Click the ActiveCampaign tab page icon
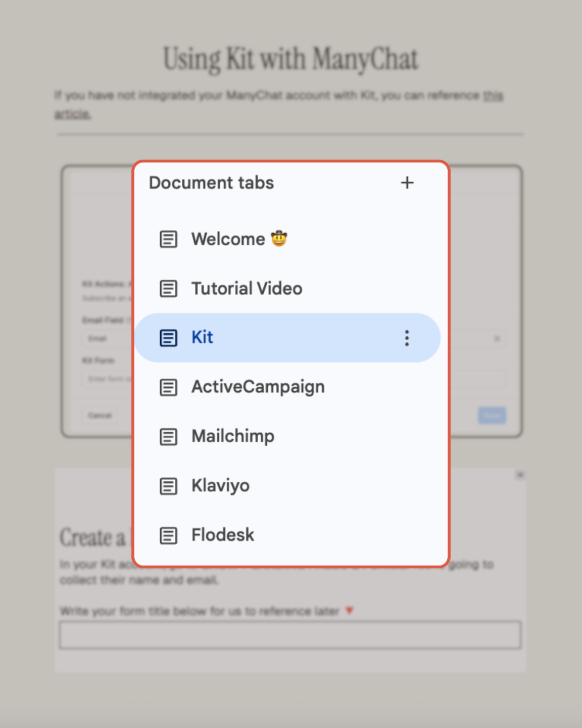Screen dimensions: 582x728 click(x=168, y=387)
